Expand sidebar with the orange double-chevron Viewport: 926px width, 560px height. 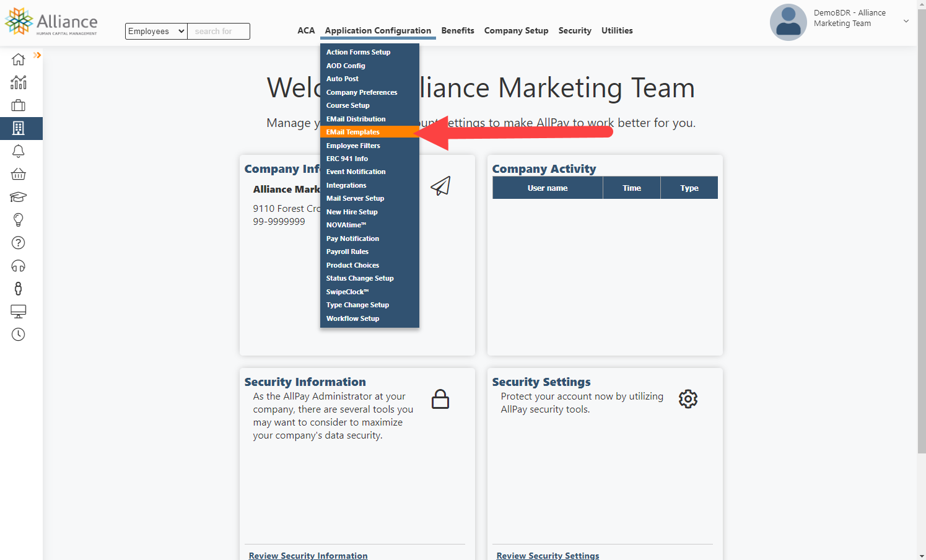37,55
